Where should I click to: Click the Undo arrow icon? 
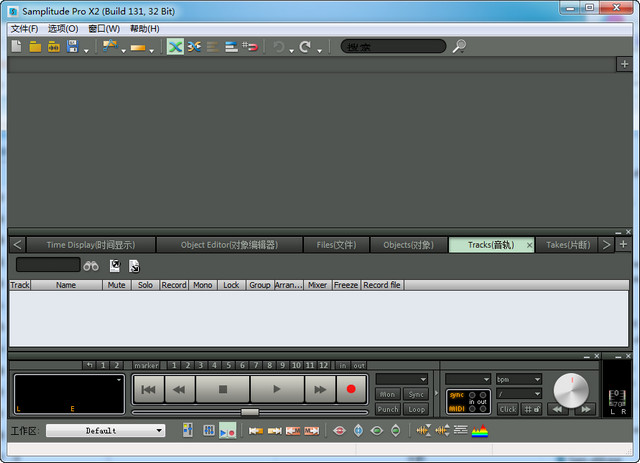[x=279, y=47]
